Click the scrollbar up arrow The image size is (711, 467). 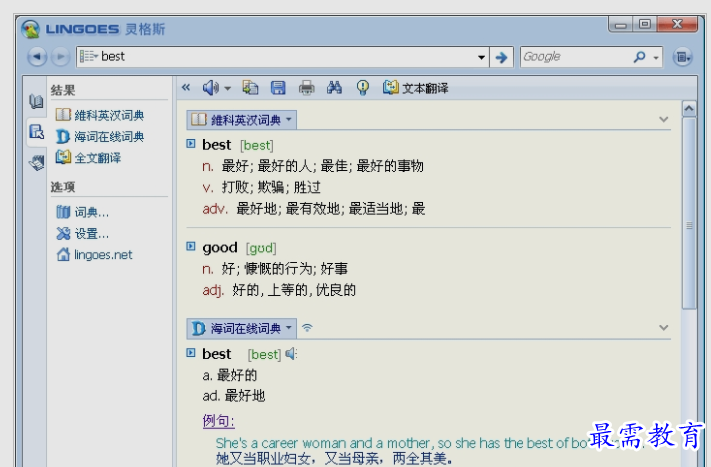click(x=689, y=108)
